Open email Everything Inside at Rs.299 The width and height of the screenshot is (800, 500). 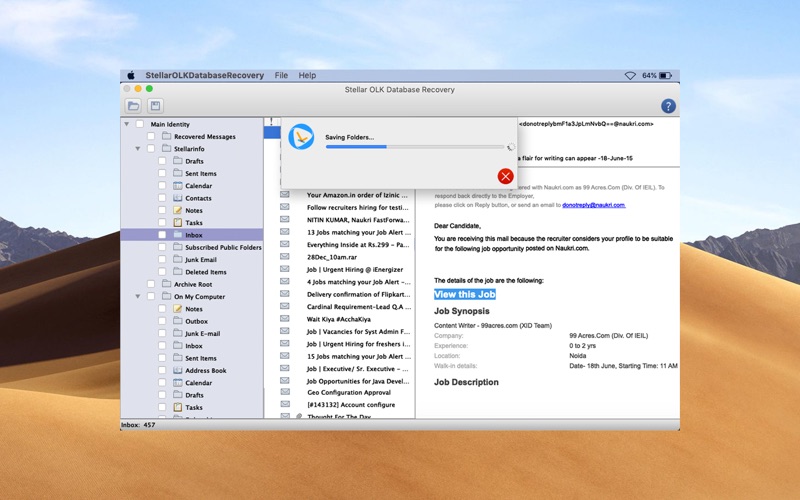pyautogui.click(x=358, y=244)
